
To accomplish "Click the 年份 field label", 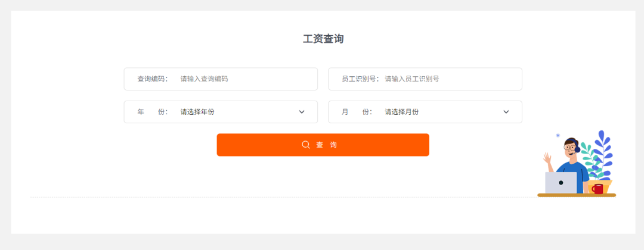I will click(x=152, y=112).
